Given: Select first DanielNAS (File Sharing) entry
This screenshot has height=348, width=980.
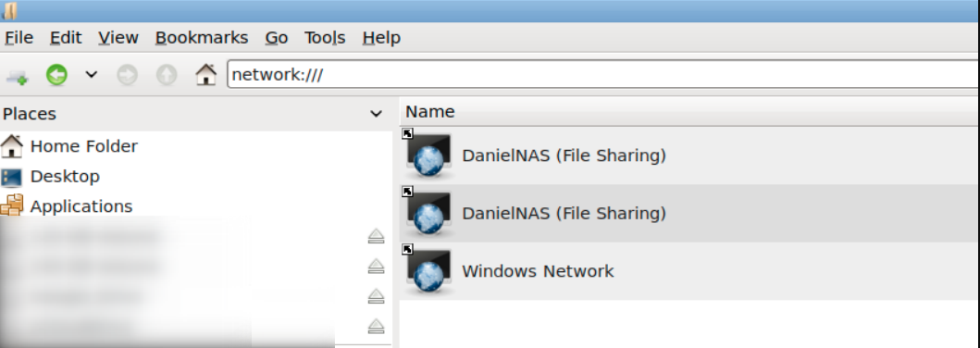Looking at the screenshot, I should 689,155.
